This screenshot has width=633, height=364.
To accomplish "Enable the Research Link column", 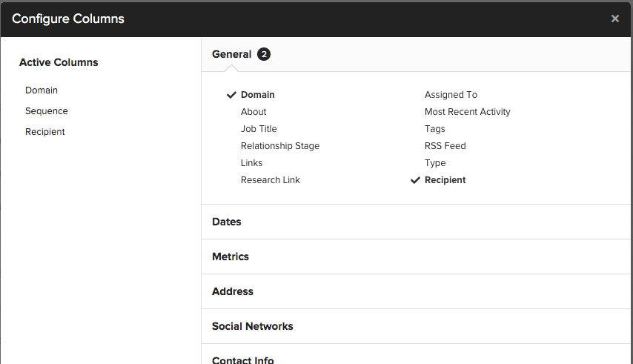I will [270, 180].
